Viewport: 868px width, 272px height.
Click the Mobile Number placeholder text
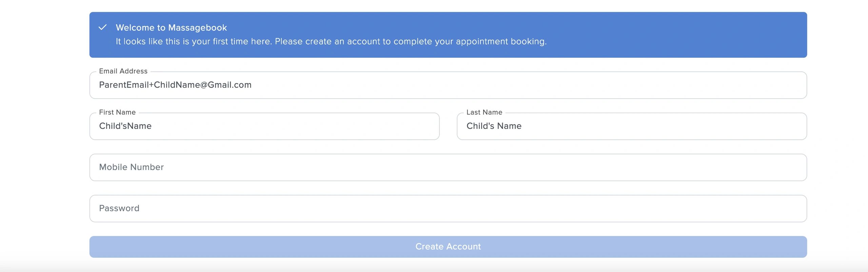click(131, 167)
